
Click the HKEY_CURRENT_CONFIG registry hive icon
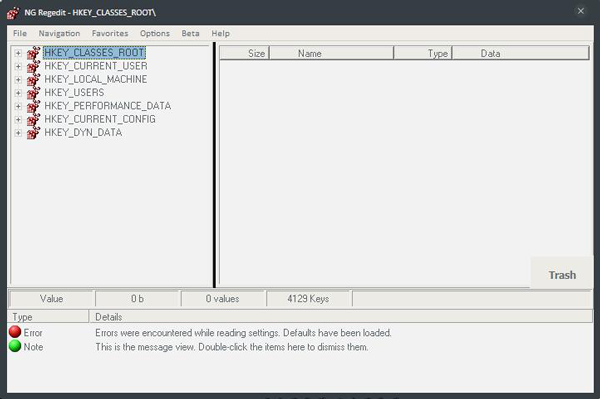tap(33, 119)
